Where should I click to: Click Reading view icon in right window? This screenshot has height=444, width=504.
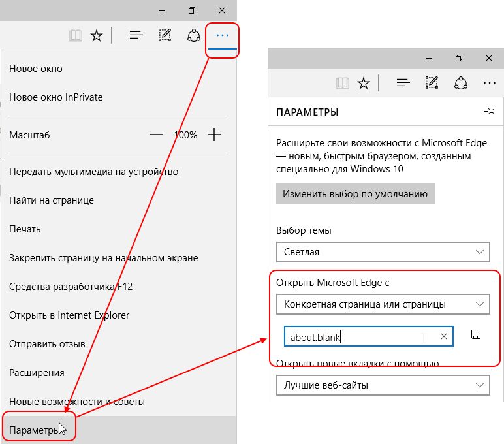(x=343, y=84)
